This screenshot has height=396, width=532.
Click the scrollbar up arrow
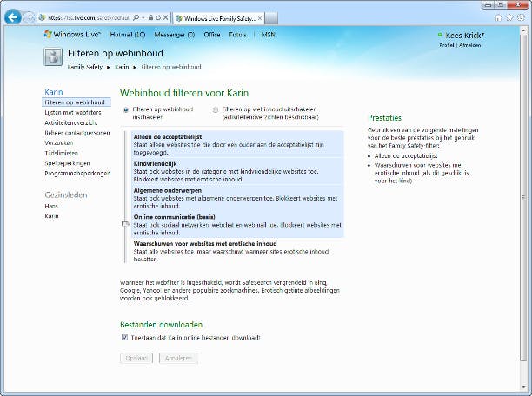tap(523, 30)
